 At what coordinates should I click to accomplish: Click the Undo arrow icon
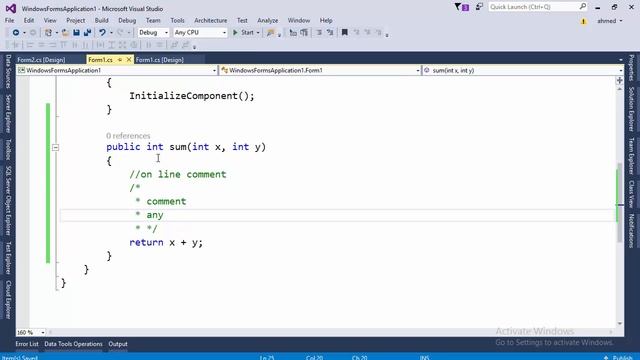click(x=102, y=33)
